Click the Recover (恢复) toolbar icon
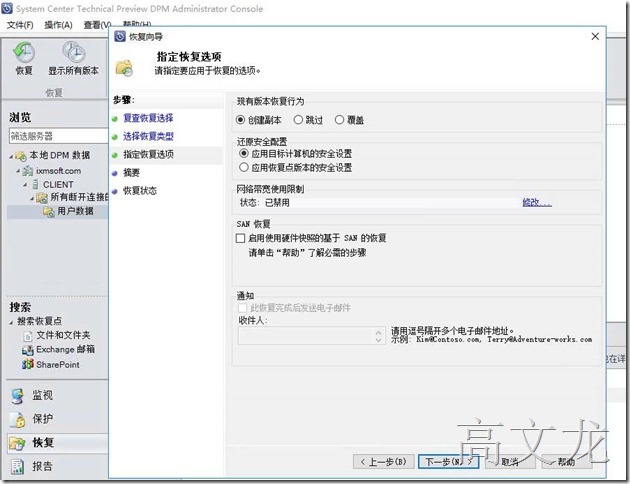 point(24,53)
